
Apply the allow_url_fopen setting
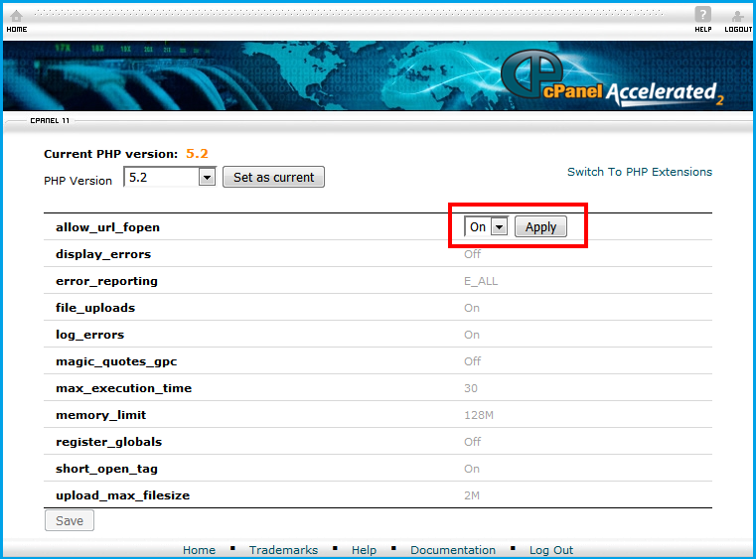click(x=540, y=227)
